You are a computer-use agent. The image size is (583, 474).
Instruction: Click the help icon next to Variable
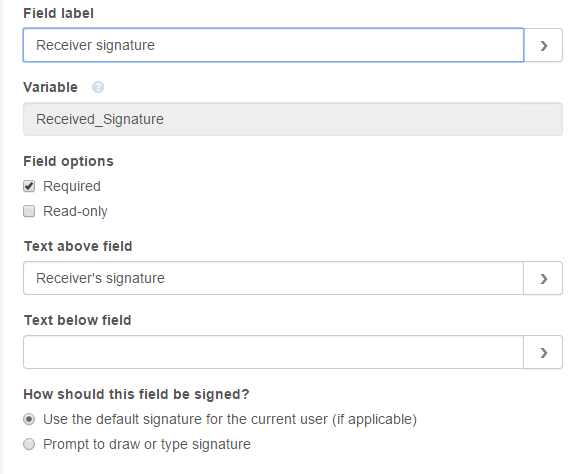[x=98, y=87]
